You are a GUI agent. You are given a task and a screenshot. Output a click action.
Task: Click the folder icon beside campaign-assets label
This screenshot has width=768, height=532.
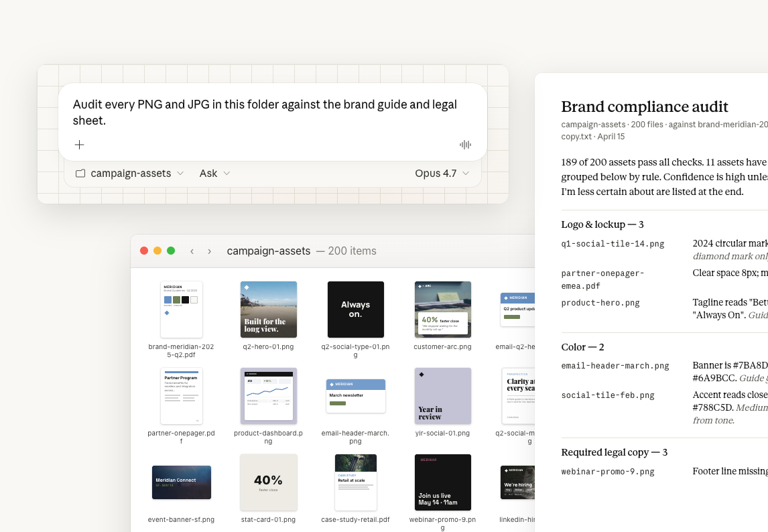tap(80, 173)
